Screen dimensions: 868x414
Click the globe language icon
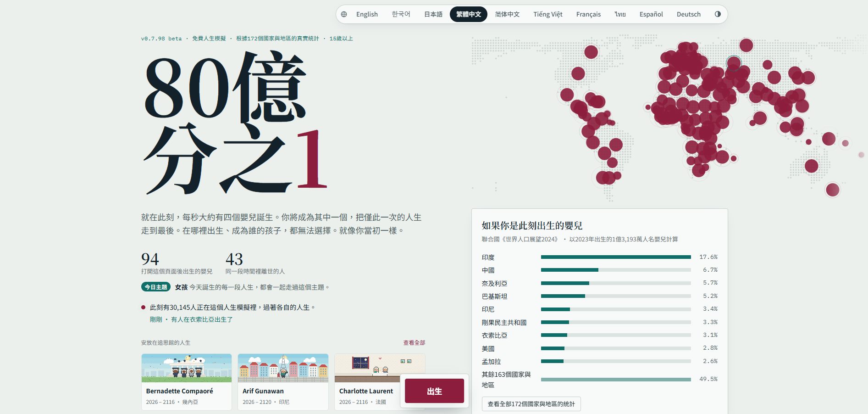pyautogui.click(x=344, y=14)
